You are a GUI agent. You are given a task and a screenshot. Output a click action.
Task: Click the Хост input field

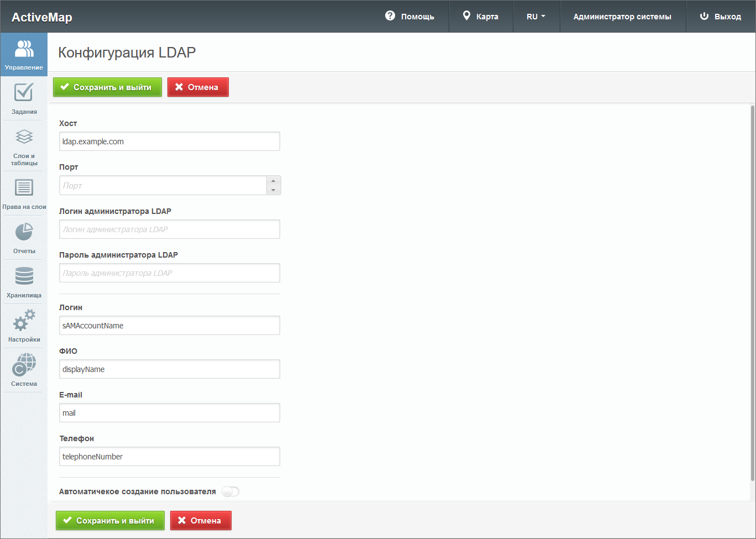(169, 142)
